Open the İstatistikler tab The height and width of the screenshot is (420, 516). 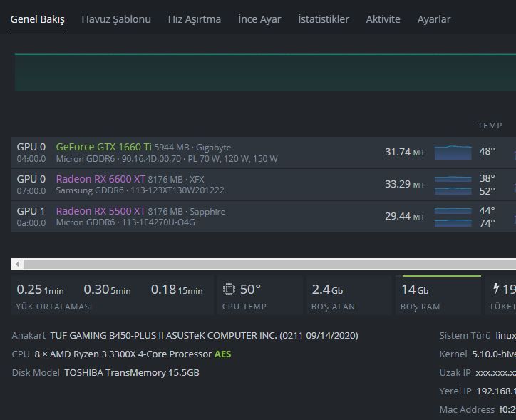pyautogui.click(x=323, y=19)
